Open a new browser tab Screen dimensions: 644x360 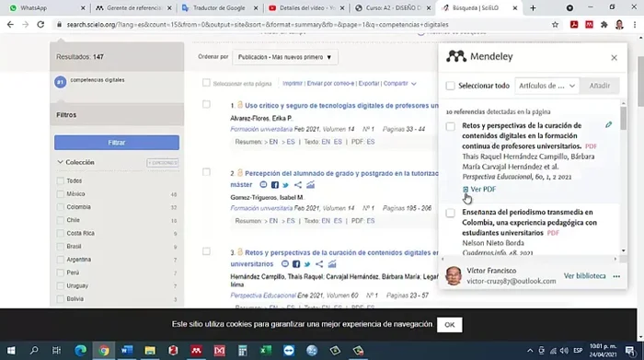533,7
